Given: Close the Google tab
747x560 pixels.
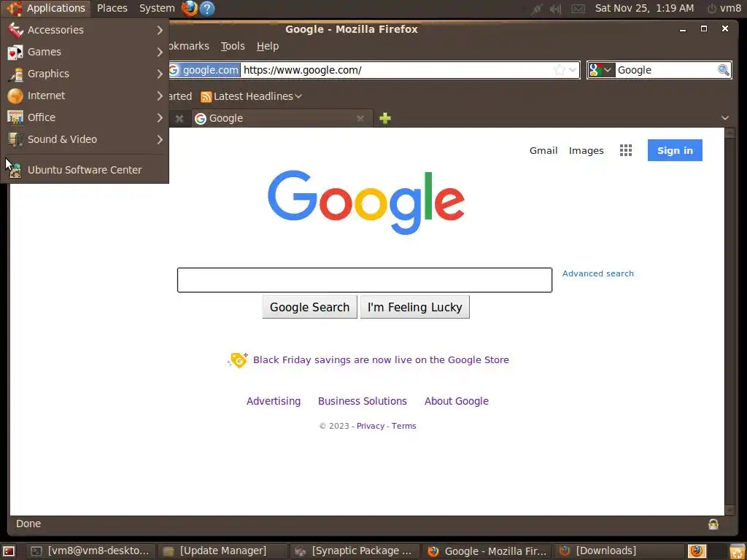Looking at the screenshot, I should point(360,118).
